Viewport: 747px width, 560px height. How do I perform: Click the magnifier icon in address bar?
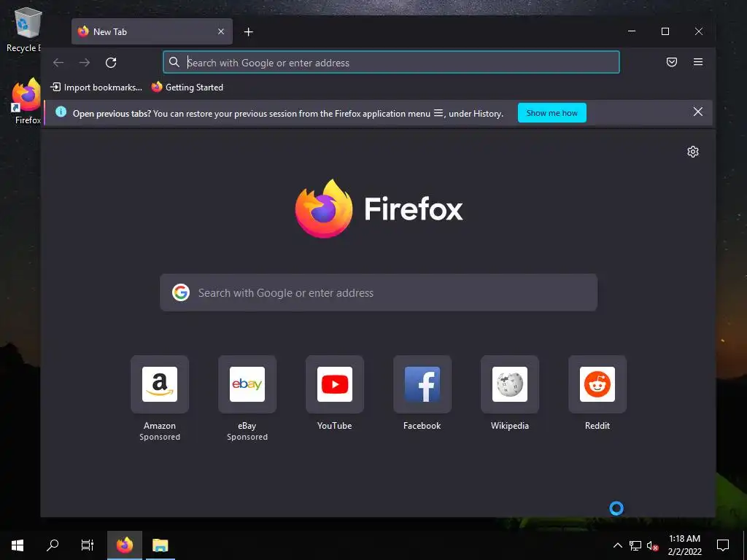pos(174,63)
